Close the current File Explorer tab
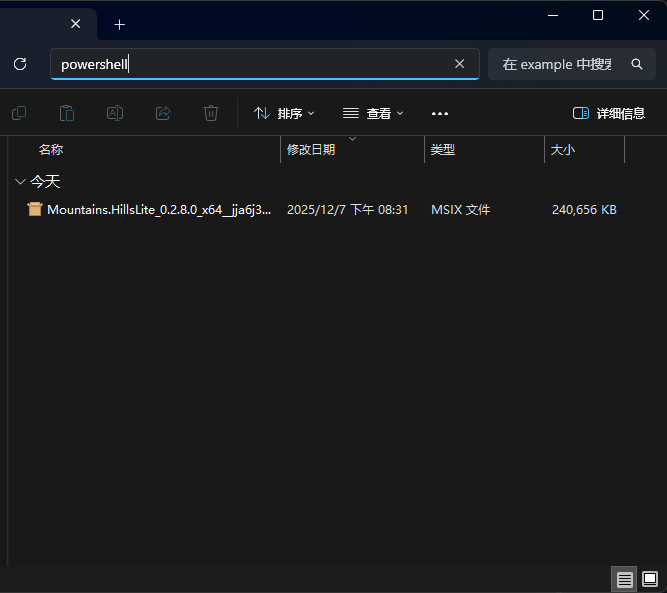This screenshot has height=593, width=667. 76,24
